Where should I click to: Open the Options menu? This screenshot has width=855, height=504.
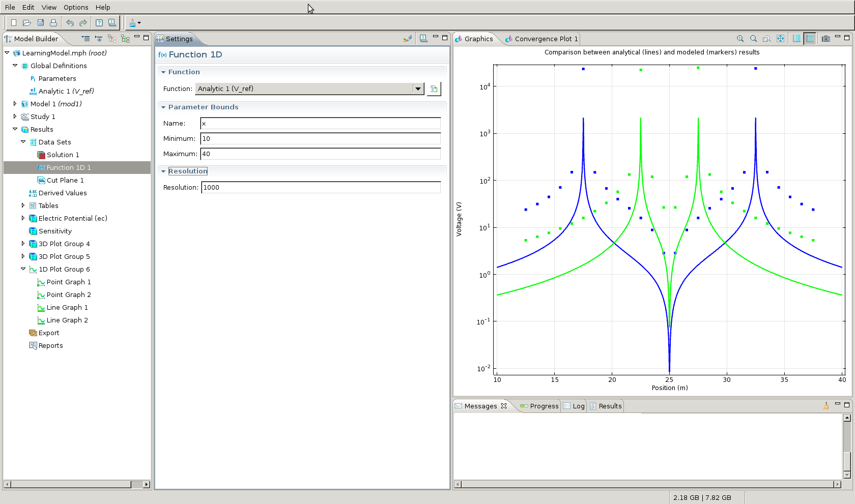(76, 7)
